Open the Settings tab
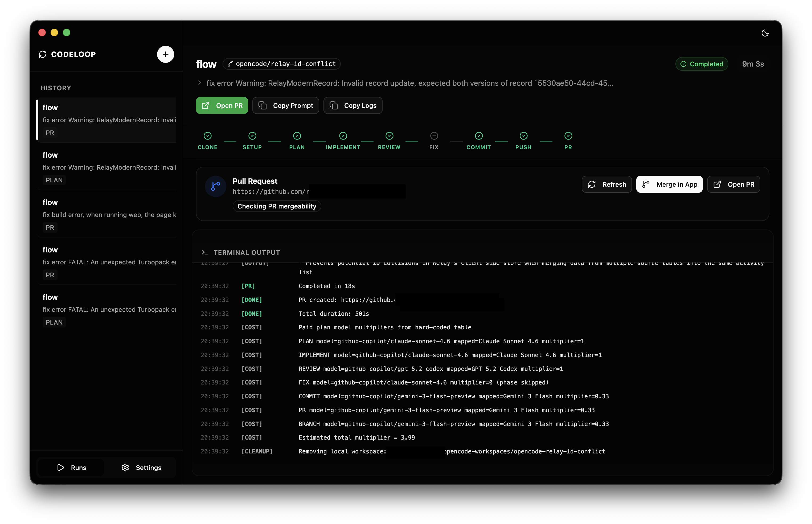812x524 pixels. coord(141,468)
